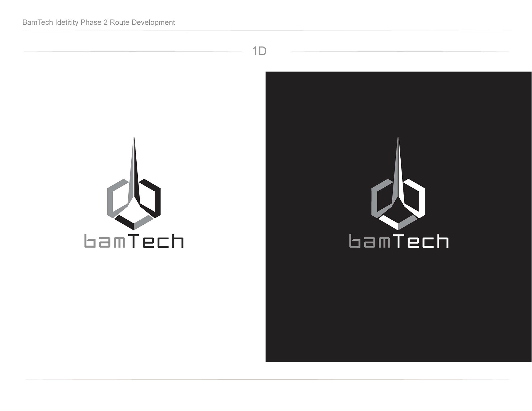Click the "1D" route label
Image resolution: width=532 pixels, height=411 pixels.
click(259, 51)
